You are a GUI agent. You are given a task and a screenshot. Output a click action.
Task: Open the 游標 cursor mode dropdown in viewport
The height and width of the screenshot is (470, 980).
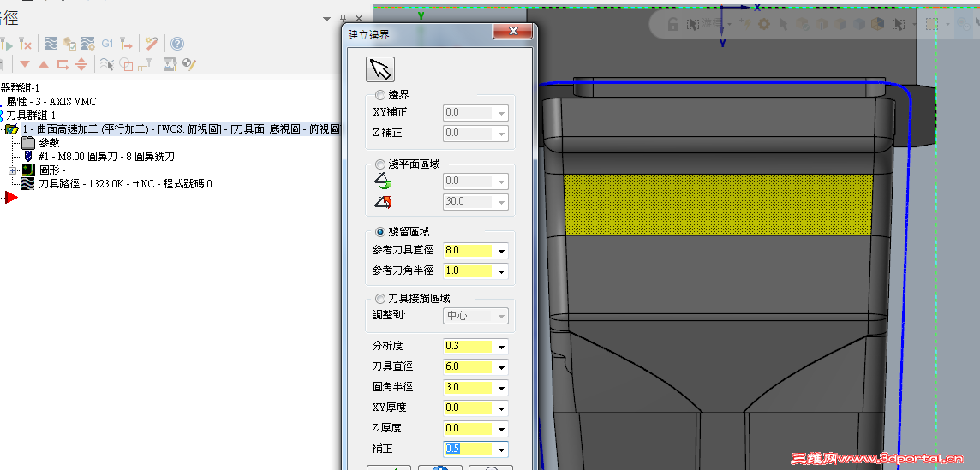[729, 24]
